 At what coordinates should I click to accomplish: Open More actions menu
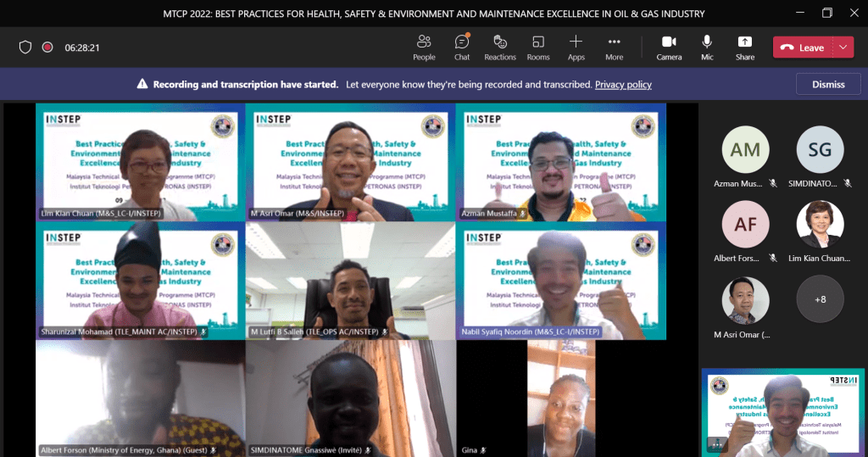pyautogui.click(x=615, y=47)
